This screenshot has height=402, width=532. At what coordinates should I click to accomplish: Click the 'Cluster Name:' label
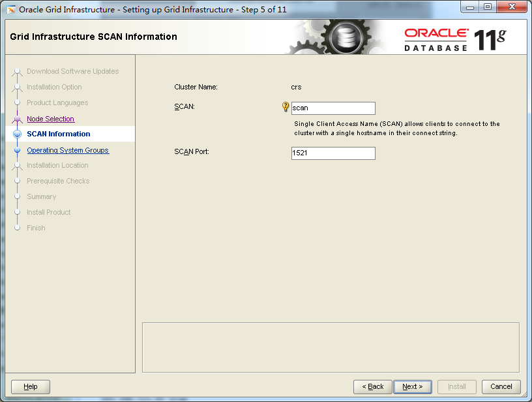pos(196,87)
